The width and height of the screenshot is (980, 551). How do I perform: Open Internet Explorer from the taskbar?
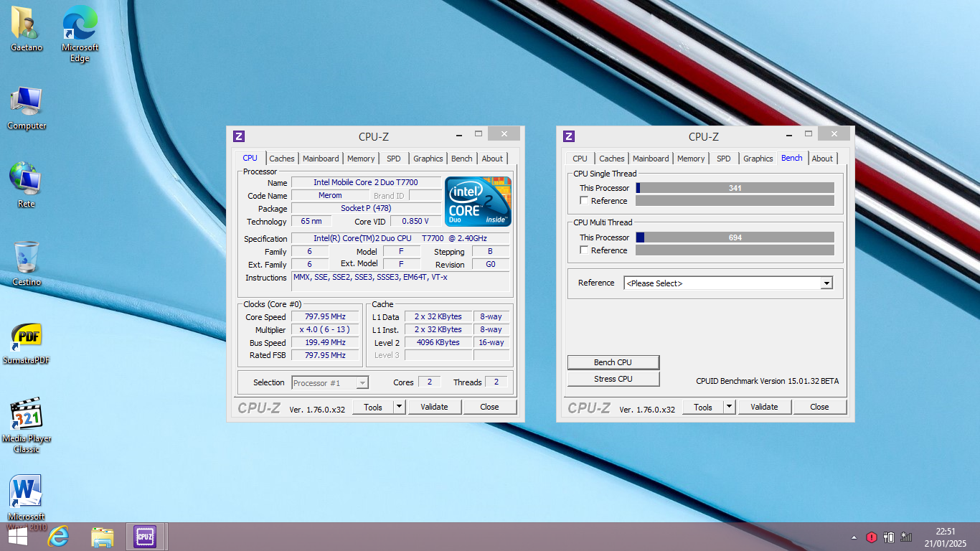tap(58, 536)
